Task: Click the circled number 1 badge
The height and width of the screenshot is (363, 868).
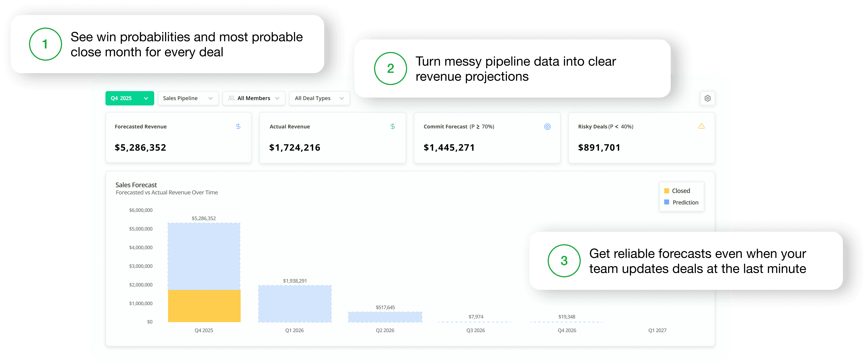Action: [45, 44]
